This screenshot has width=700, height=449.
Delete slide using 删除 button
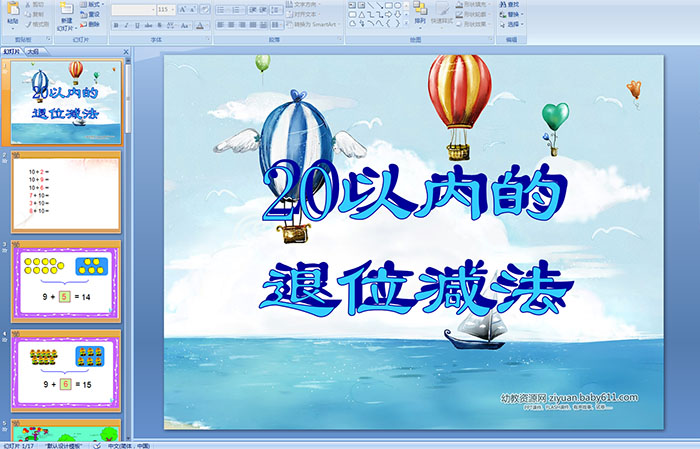tap(90, 24)
